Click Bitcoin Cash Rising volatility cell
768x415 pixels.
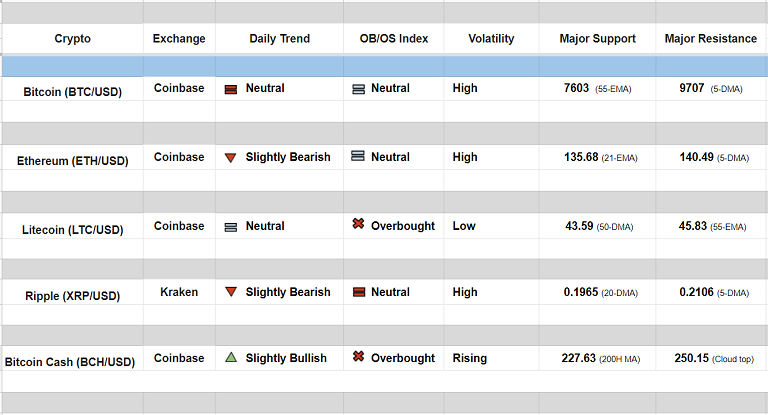(x=470, y=358)
